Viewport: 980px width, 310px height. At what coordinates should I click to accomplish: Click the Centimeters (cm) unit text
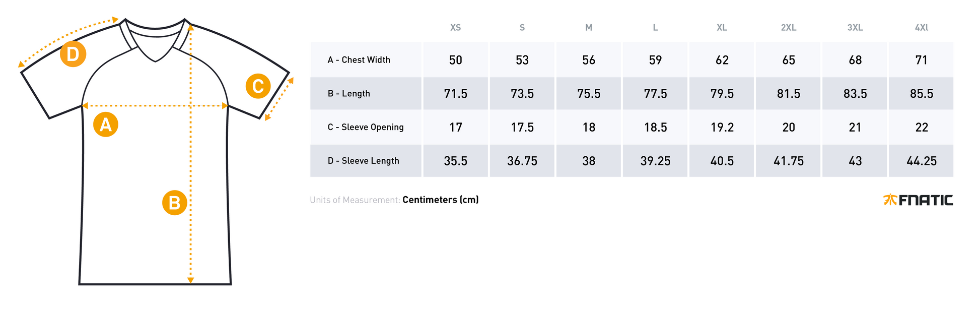coord(441,200)
